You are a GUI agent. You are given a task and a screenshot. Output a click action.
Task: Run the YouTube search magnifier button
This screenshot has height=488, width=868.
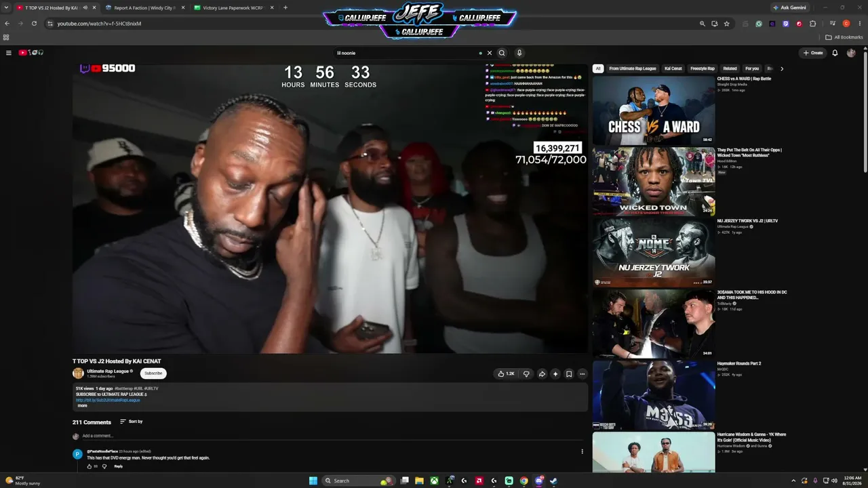point(502,53)
